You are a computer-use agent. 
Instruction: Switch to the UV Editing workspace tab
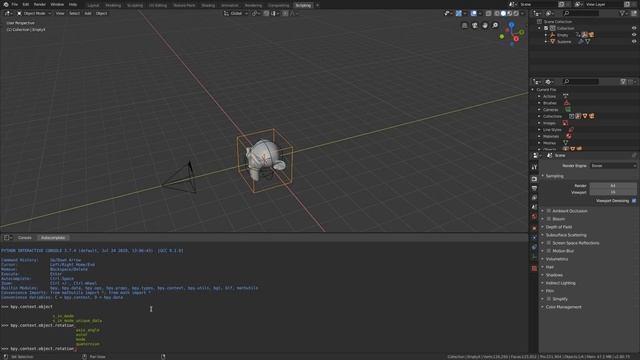[x=158, y=5]
